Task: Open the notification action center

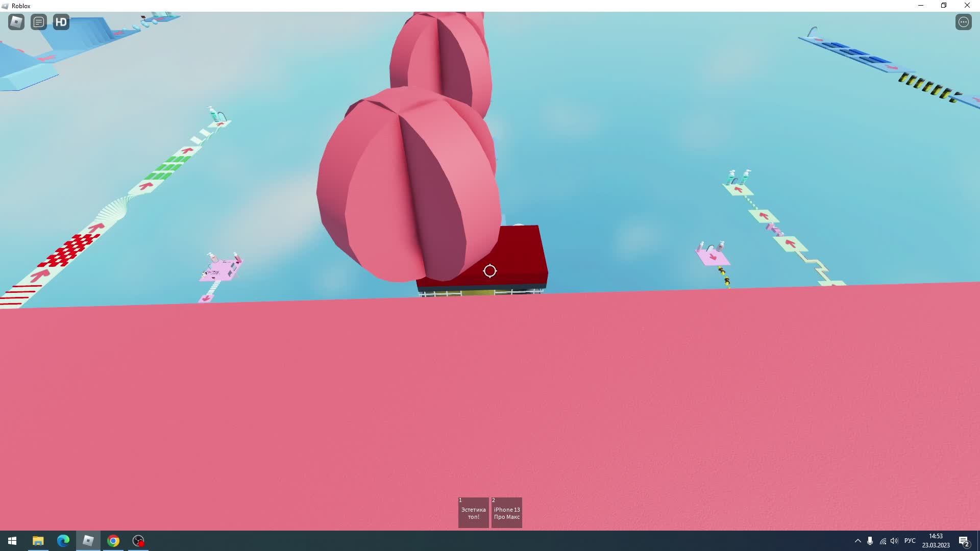Action: 964,541
